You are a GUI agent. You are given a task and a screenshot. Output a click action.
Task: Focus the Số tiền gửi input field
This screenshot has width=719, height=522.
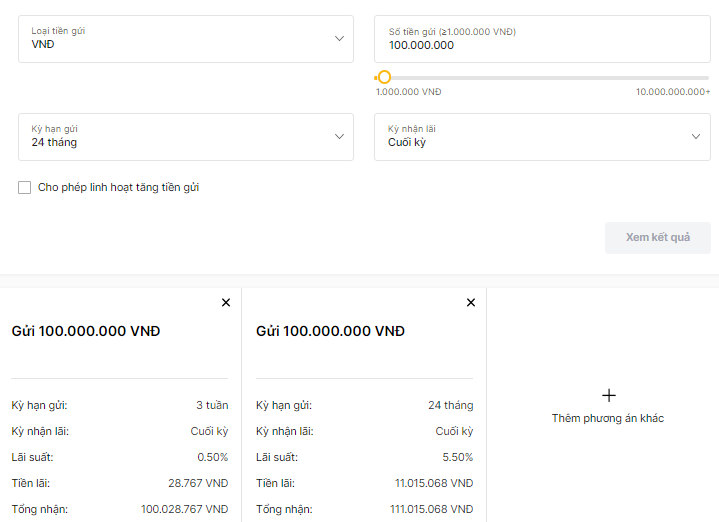[x=542, y=39]
